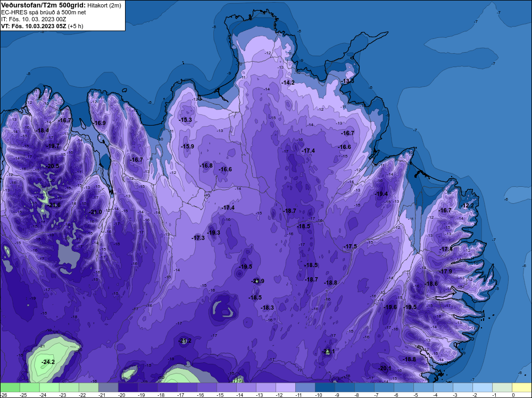Click the -15.3 temperature label
This screenshot has height=398, width=532.
click(186, 120)
